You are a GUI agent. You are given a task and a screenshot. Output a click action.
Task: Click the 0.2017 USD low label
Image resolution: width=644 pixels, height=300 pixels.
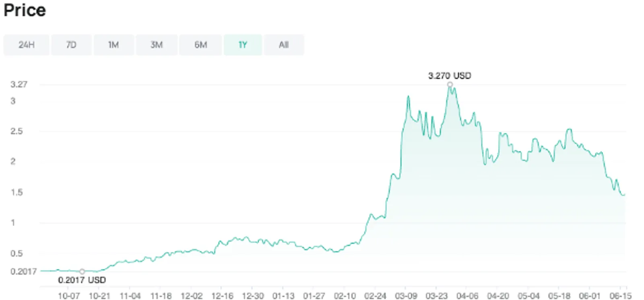pos(82,280)
